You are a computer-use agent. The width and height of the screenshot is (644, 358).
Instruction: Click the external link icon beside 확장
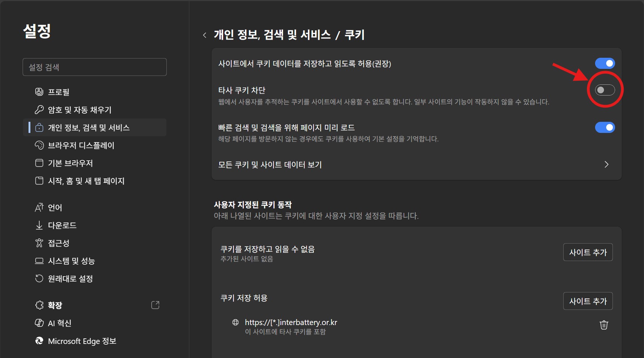(155, 305)
